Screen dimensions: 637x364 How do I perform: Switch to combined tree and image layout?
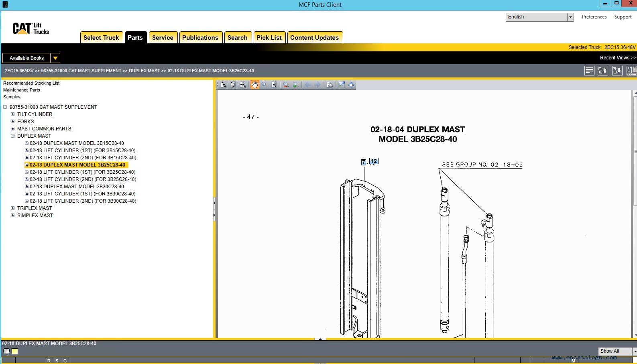click(631, 71)
